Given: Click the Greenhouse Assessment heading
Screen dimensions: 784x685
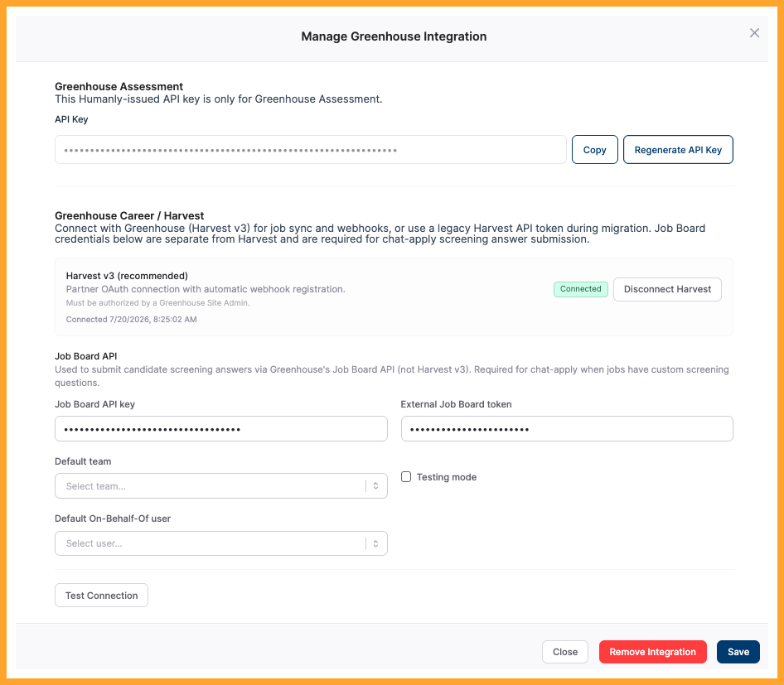Looking at the screenshot, I should [119, 86].
